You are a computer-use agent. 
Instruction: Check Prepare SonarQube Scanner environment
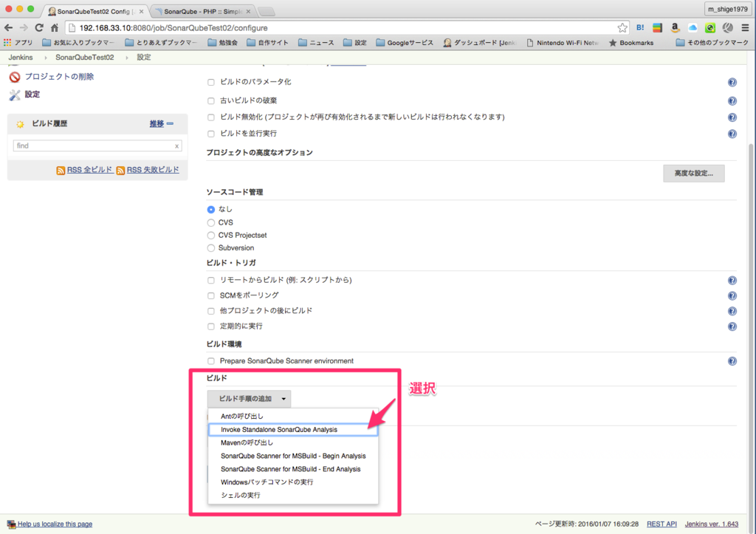(210, 361)
